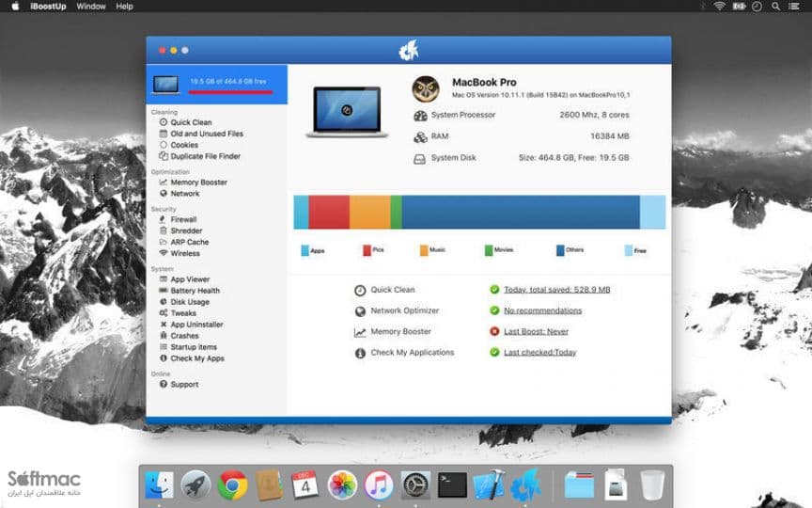Image resolution: width=812 pixels, height=508 pixels.
Task: Open the Cookies cleaner in sidebar
Action: (184, 145)
